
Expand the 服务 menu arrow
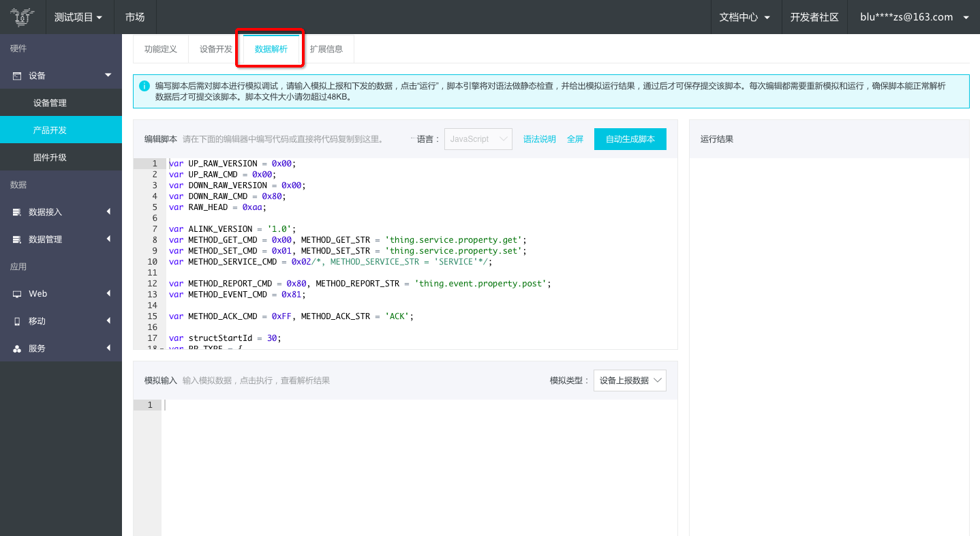click(x=108, y=348)
